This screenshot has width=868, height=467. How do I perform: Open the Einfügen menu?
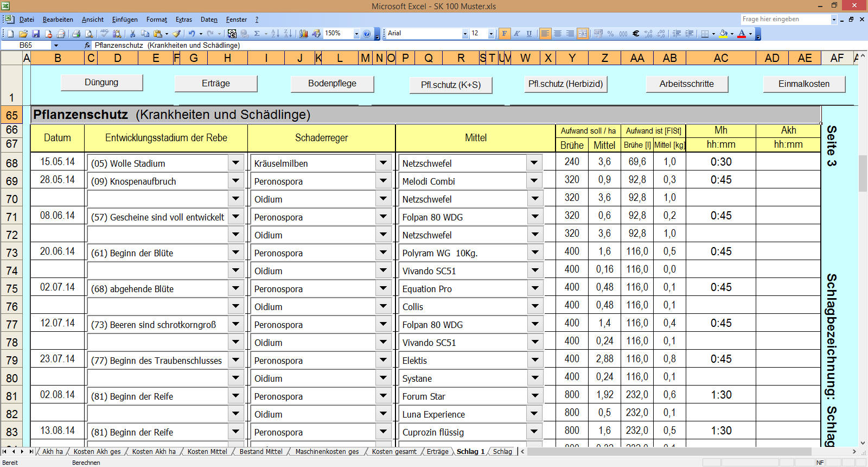pyautogui.click(x=125, y=20)
